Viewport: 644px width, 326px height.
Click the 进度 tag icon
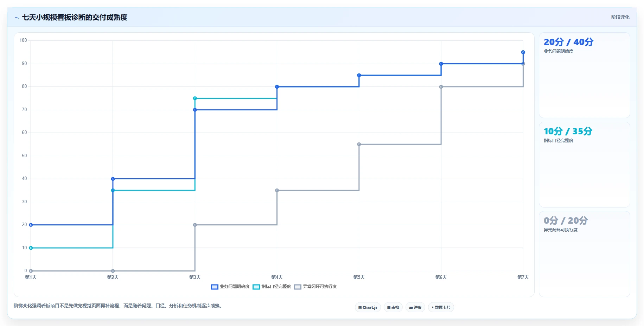point(411,307)
